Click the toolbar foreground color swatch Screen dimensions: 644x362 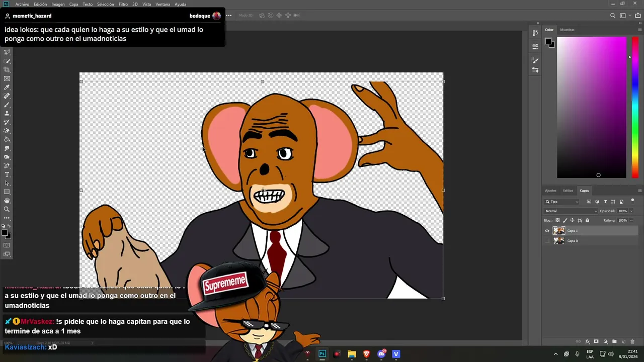click(5, 232)
